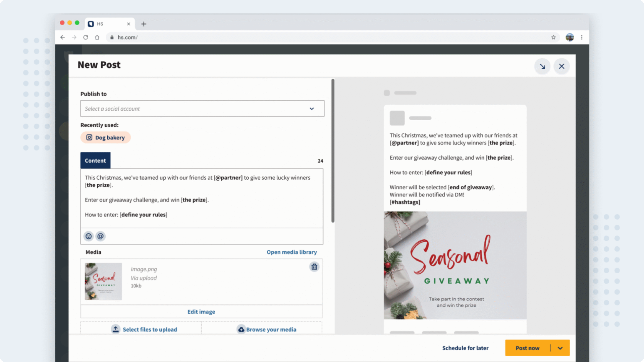This screenshot has height=362, width=644.
Task: Open media library link
Action: tap(291, 252)
